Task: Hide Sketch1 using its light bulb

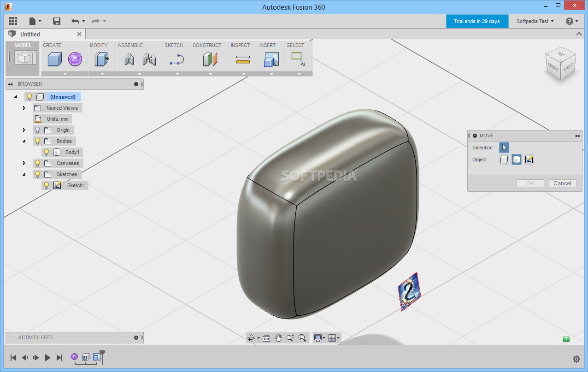Action: [x=46, y=185]
